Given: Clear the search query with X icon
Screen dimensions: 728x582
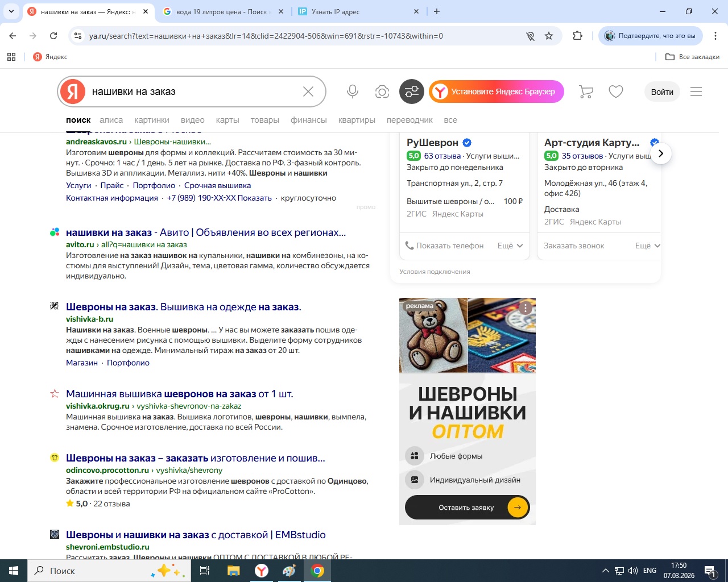Looking at the screenshot, I should point(308,92).
